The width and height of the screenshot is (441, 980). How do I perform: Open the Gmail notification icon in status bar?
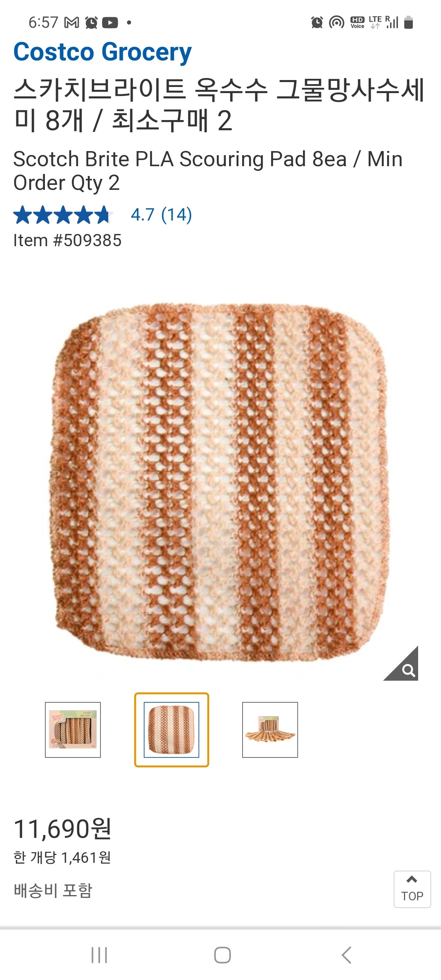[x=72, y=22]
